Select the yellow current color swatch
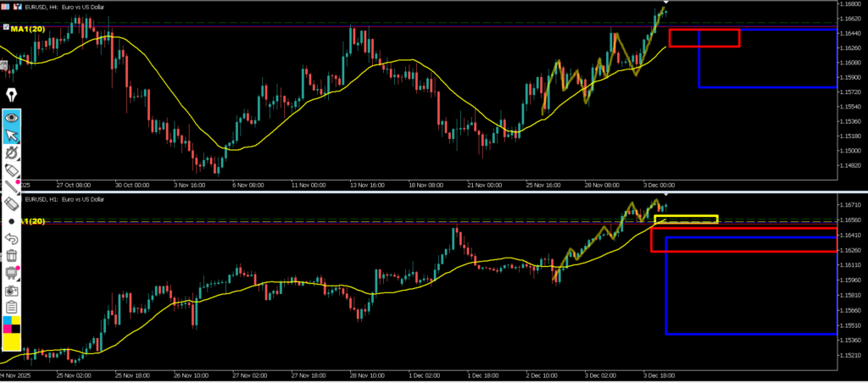868x383 pixels. tap(12, 341)
